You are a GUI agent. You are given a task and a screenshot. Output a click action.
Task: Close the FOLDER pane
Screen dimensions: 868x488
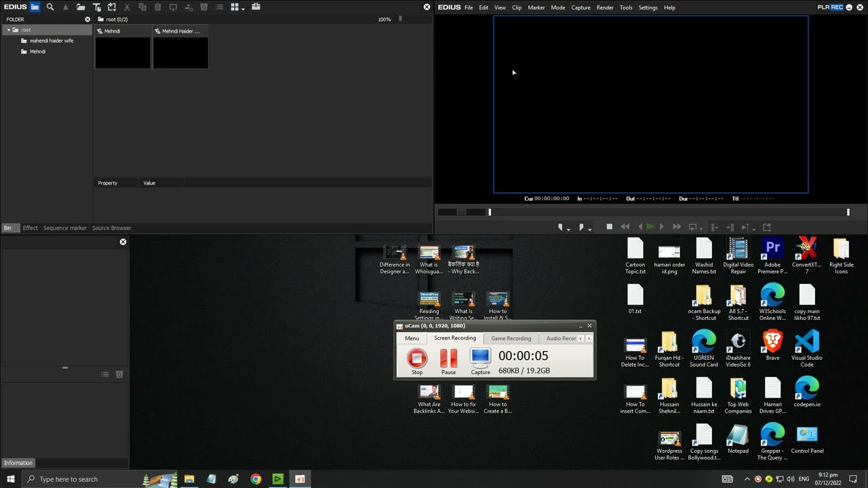coord(87,19)
